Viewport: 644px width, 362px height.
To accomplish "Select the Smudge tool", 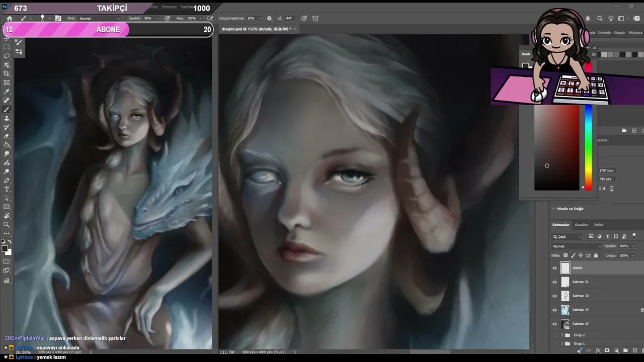I will [7, 154].
